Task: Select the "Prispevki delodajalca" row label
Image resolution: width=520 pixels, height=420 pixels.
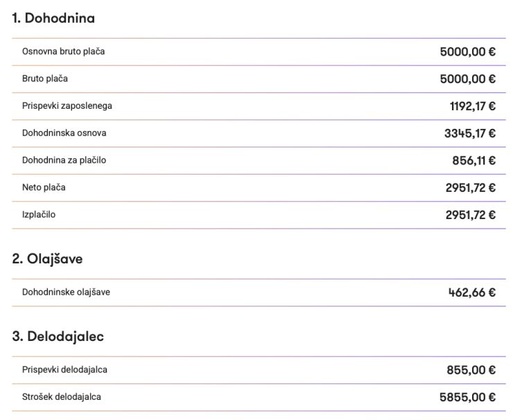Action: click(64, 369)
